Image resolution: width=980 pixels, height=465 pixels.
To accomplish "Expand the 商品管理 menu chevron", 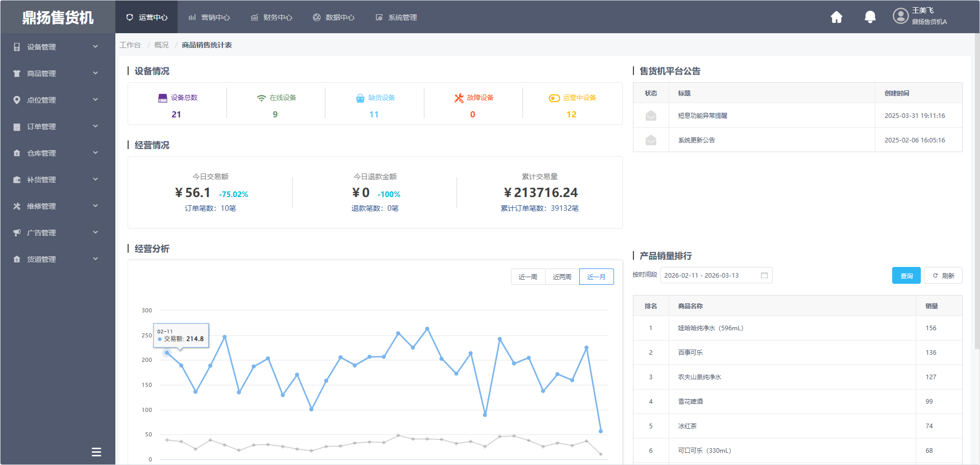I will pos(95,73).
